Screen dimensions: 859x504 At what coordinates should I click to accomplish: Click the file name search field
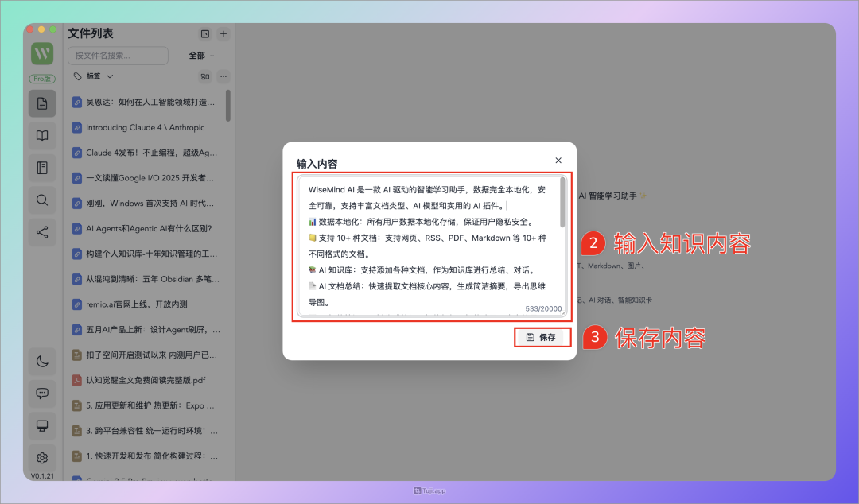coord(118,56)
